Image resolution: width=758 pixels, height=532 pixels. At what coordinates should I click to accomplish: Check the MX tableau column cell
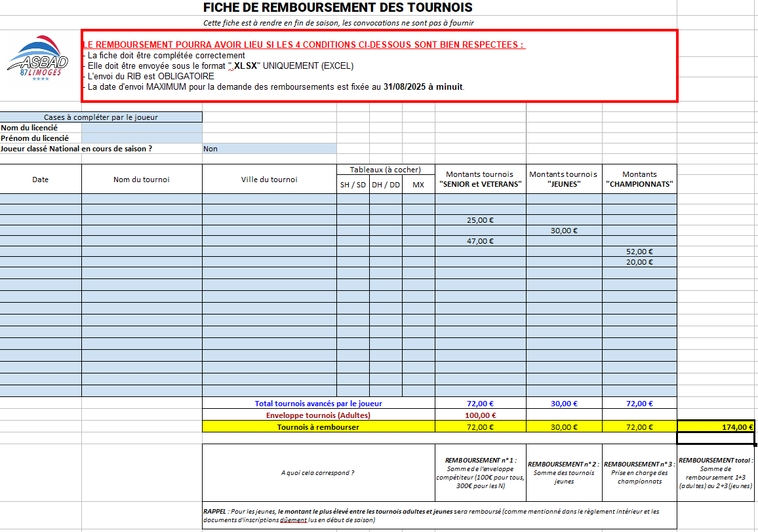tap(418, 185)
